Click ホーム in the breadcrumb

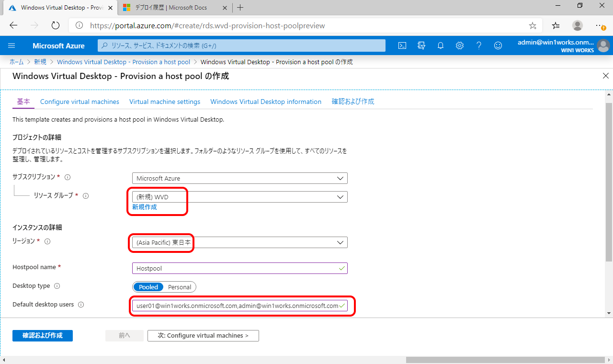click(x=16, y=62)
